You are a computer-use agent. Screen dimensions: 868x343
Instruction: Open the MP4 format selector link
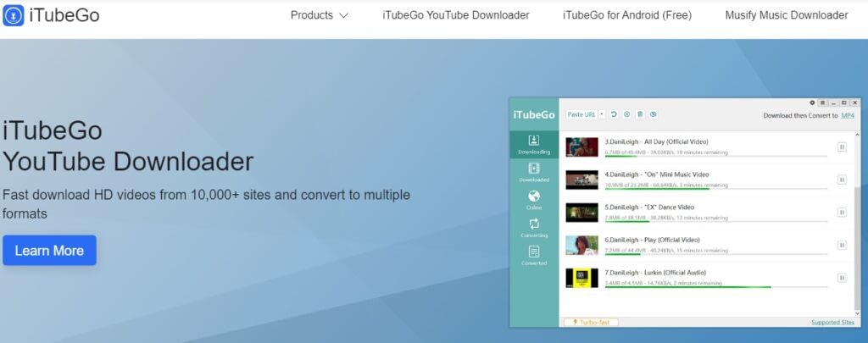pos(848,116)
